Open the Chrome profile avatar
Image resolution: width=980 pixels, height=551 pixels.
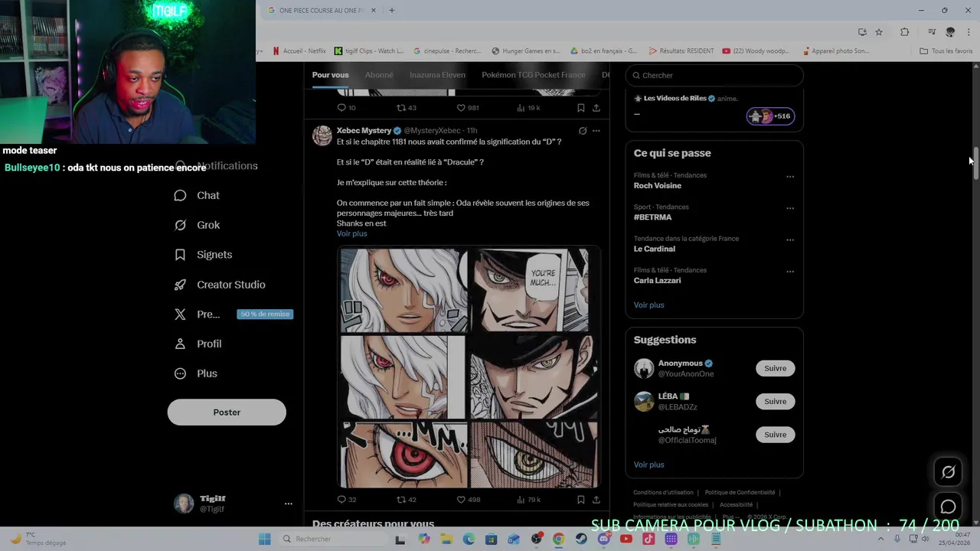click(950, 32)
